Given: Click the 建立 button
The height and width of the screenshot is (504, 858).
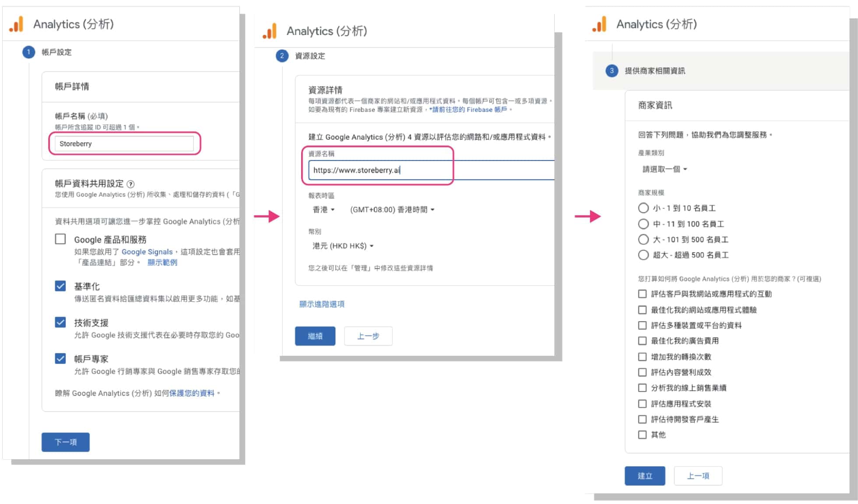Looking at the screenshot, I should 645,476.
